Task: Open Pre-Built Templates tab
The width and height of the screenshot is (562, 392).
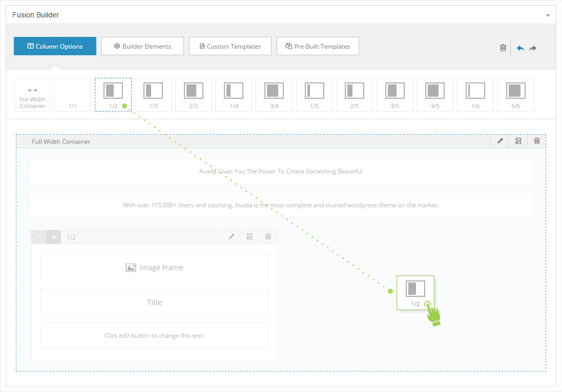Action: 318,46
